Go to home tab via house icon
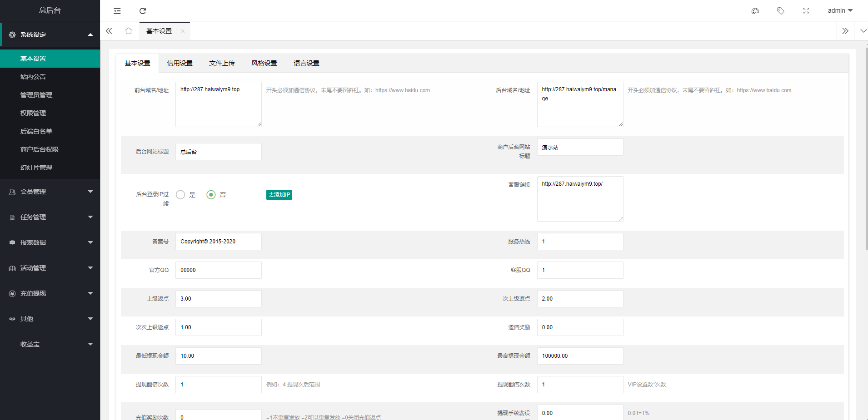 [x=129, y=31]
